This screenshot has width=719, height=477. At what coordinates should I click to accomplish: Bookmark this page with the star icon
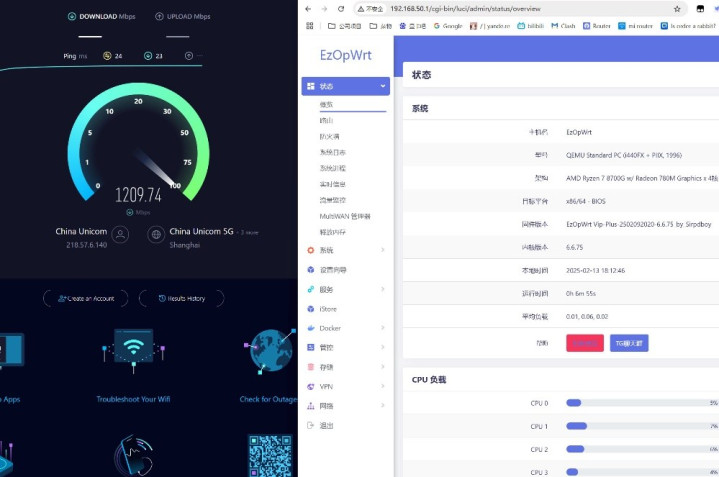pyautogui.click(x=677, y=9)
